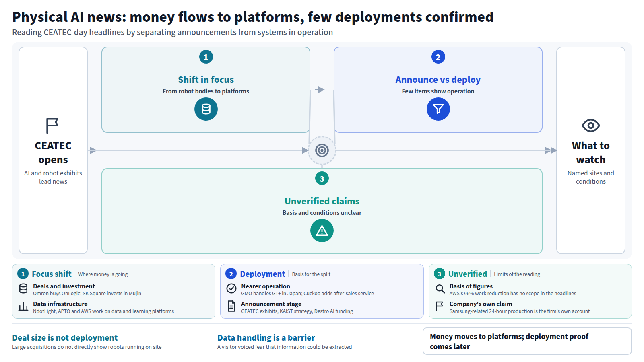Click the central target icon
Screen dimensions: 644x362
(x=322, y=150)
